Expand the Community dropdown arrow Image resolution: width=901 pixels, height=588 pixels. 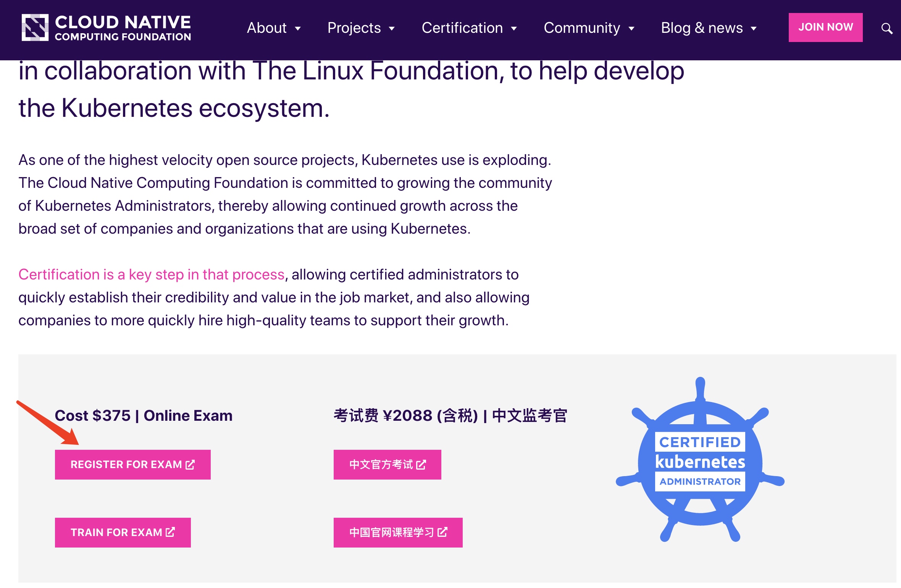(631, 29)
